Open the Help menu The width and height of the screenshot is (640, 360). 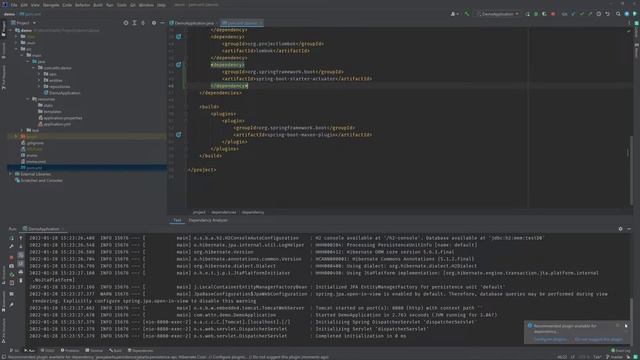162,5
